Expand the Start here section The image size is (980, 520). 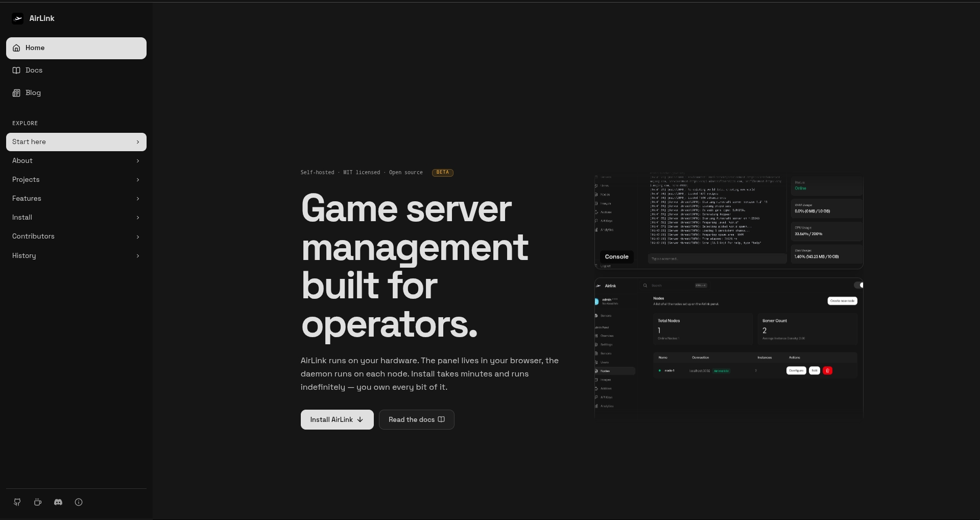tap(76, 142)
